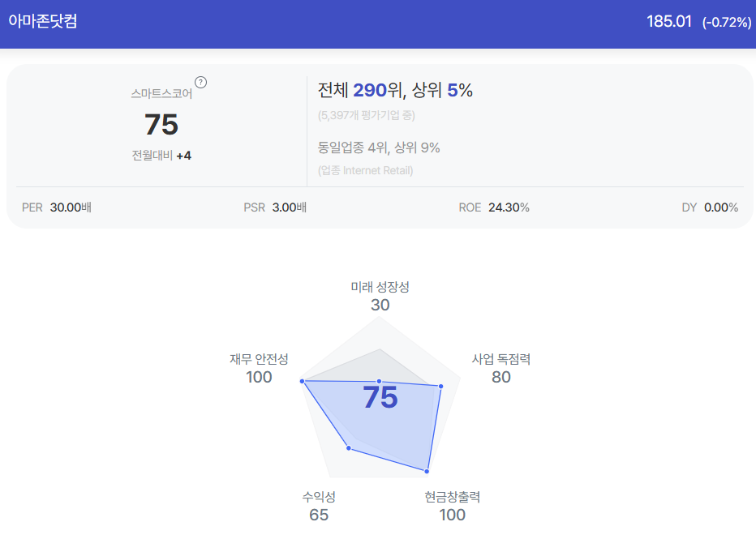This screenshot has height=539, width=756.
Task: Click the radar chart point for 미래 성장성
Action: (x=379, y=382)
